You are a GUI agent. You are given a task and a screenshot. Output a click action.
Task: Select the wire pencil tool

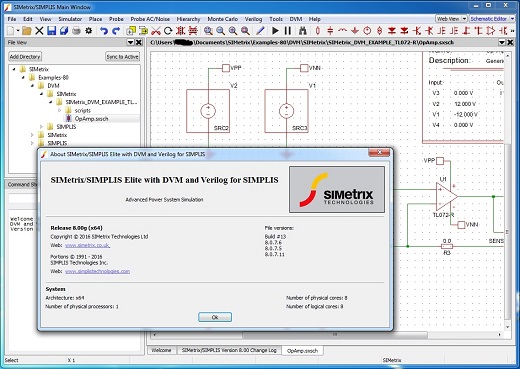tap(260, 31)
